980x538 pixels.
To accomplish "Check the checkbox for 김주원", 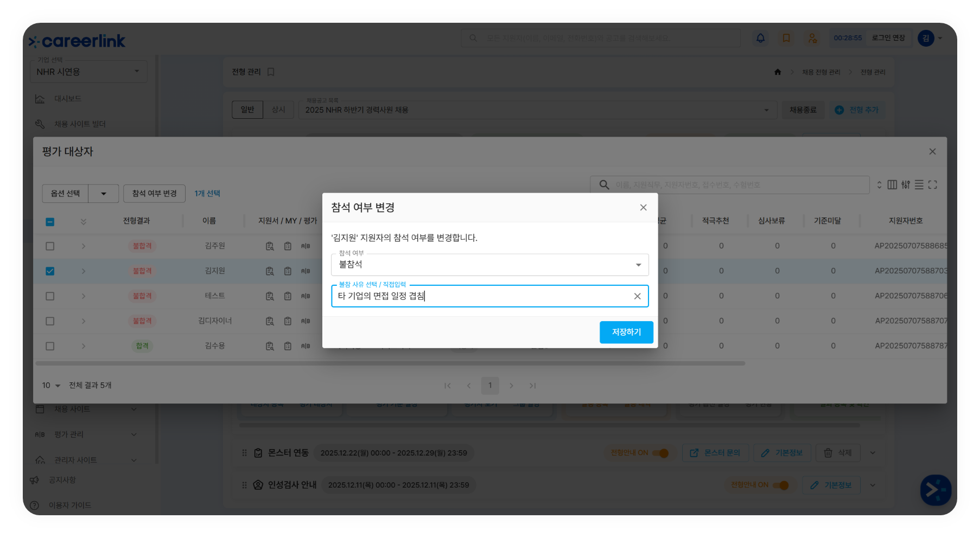I will (x=50, y=246).
